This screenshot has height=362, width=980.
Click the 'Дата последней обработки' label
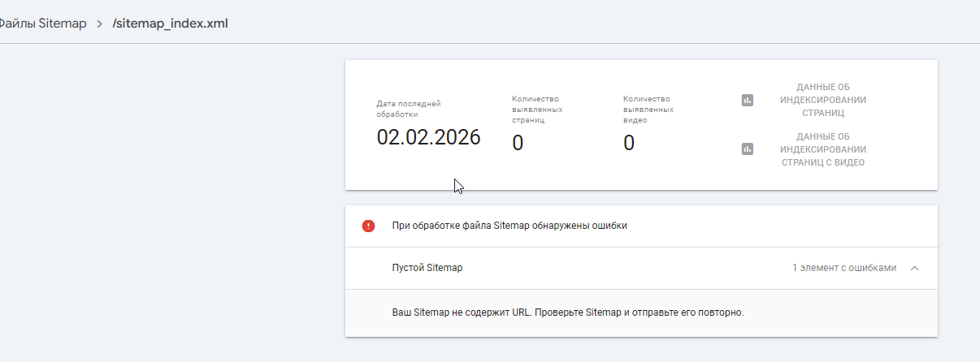pos(408,109)
